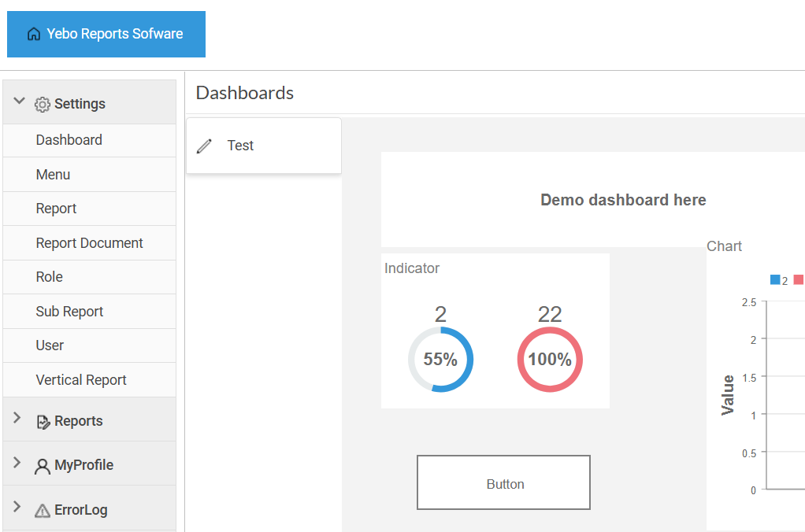The image size is (805, 532).
Task: Open the Dashboard menu item
Action: (89, 140)
